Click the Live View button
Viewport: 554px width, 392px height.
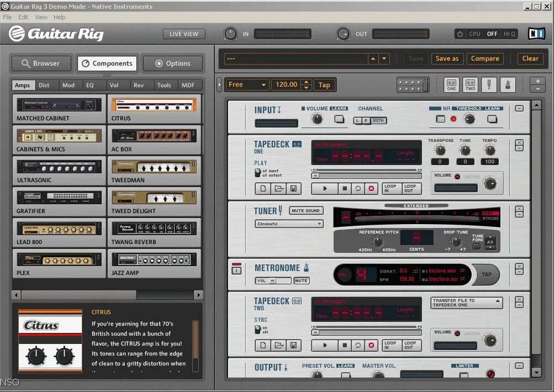184,34
